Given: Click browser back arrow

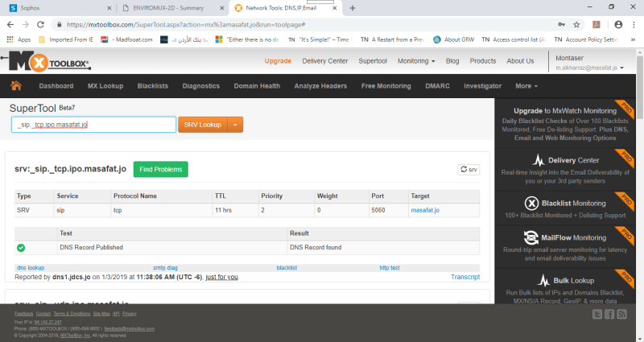Looking at the screenshot, I should (10, 25).
